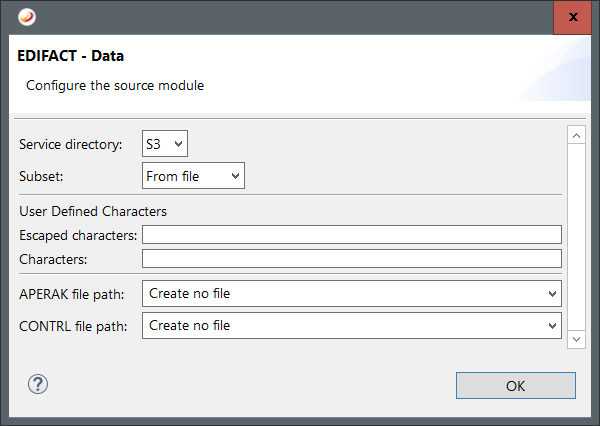Click the help question mark icon
This screenshot has width=600, height=426.
coord(38,384)
